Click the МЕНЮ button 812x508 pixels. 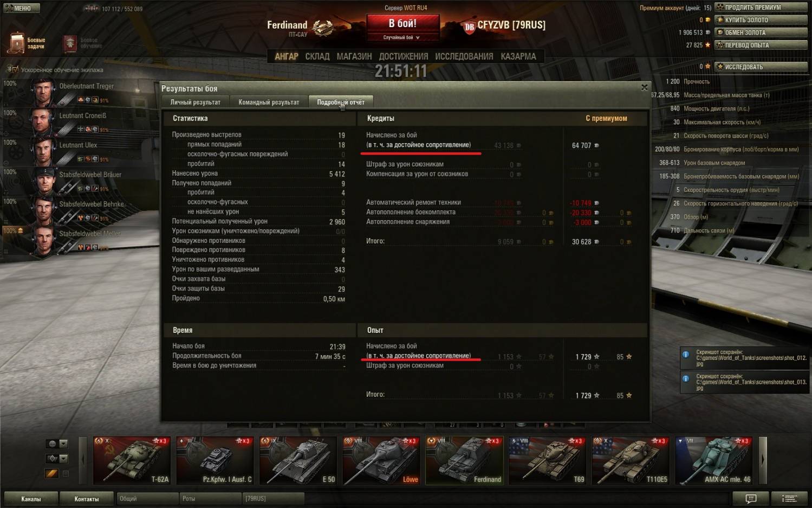tap(21, 8)
